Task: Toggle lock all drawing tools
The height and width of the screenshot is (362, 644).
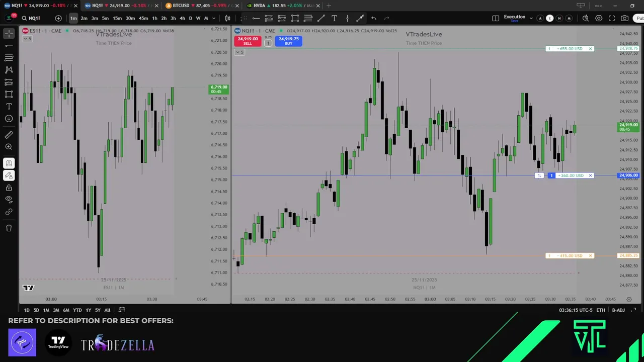Action: [x=9, y=188]
